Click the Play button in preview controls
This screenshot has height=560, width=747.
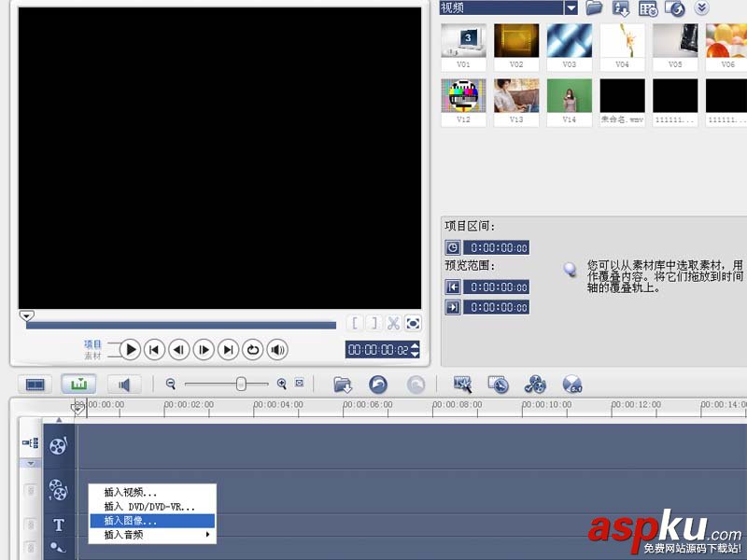[130, 350]
